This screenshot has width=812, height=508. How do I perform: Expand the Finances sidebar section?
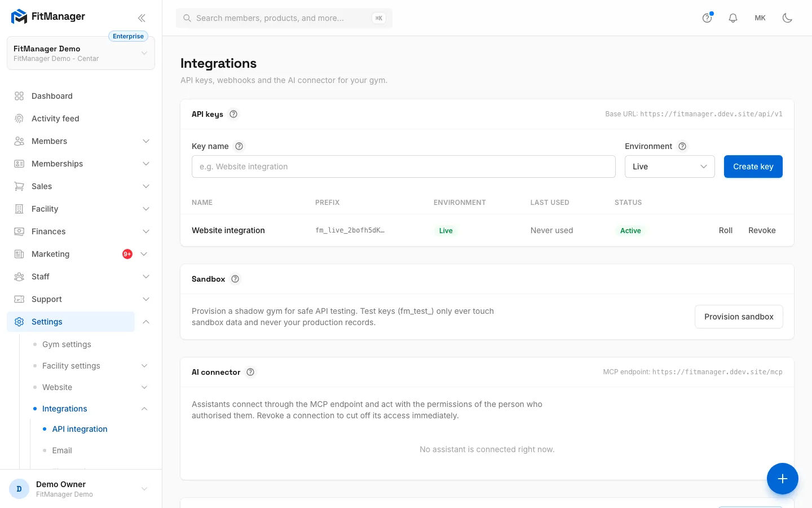pyautogui.click(x=146, y=231)
